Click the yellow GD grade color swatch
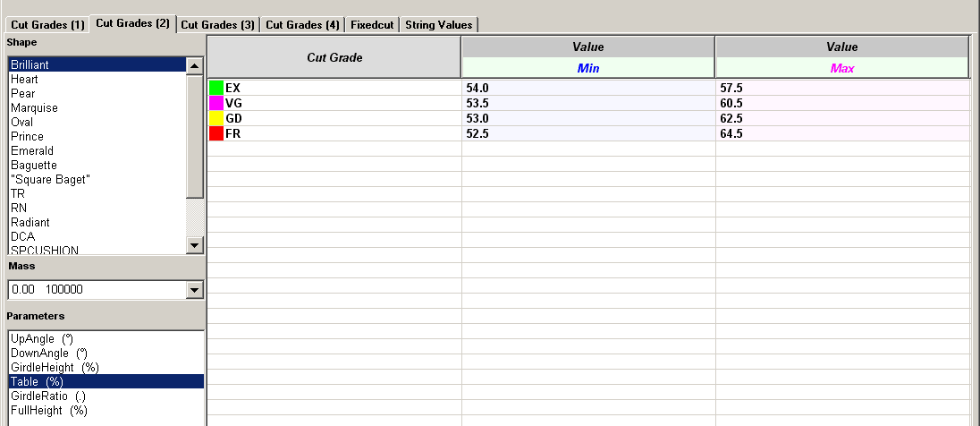Image resolution: width=980 pixels, height=426 pixels. 215,118
